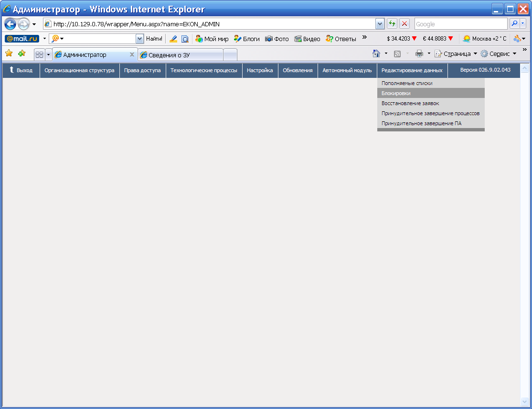Show more Mail.ru toolbar buttons chevron
532x409 pixels.
coord(364,37)
